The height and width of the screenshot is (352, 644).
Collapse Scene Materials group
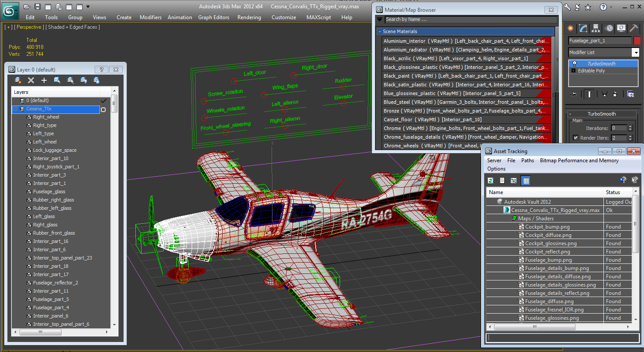click(x=380, y=31)
